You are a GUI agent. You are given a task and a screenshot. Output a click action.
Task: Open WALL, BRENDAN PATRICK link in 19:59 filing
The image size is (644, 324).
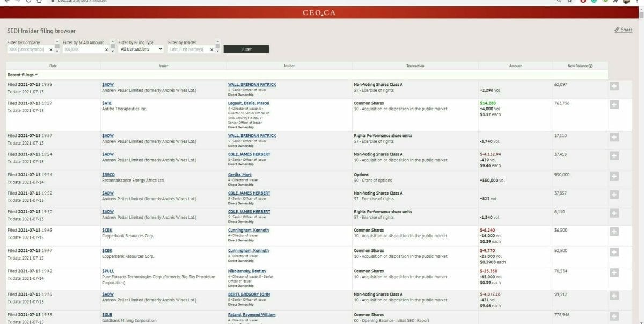(252, 84)
